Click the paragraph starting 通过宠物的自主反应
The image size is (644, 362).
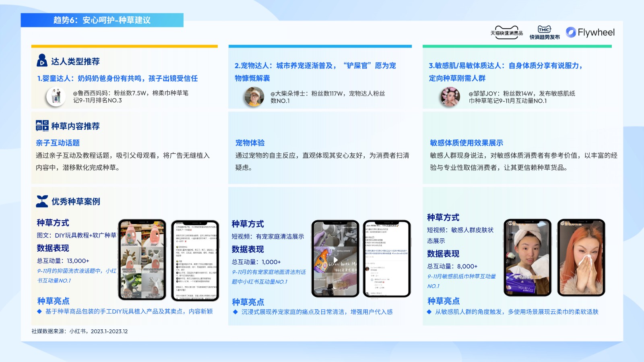coord(322,161)
